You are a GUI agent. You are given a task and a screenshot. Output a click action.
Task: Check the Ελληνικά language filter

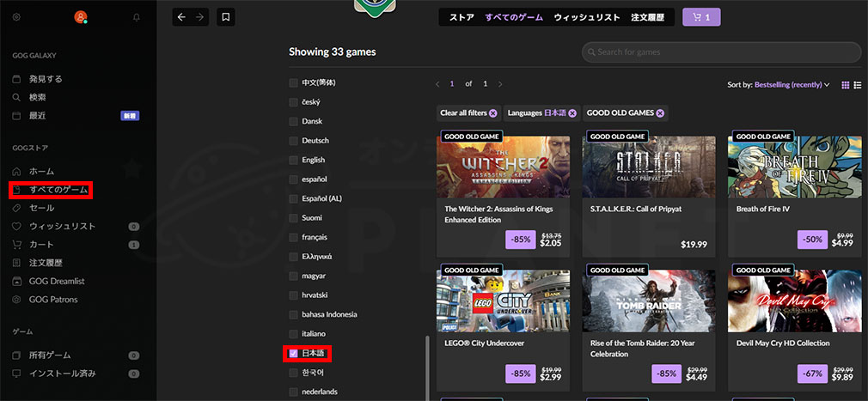293,257
